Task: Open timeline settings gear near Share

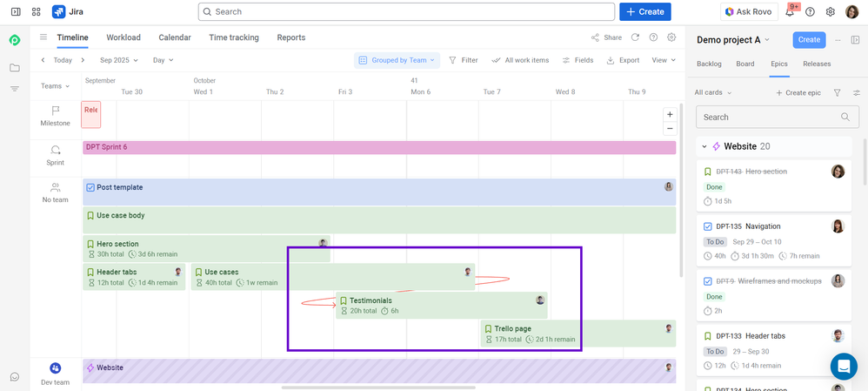Action: [671, 37]
